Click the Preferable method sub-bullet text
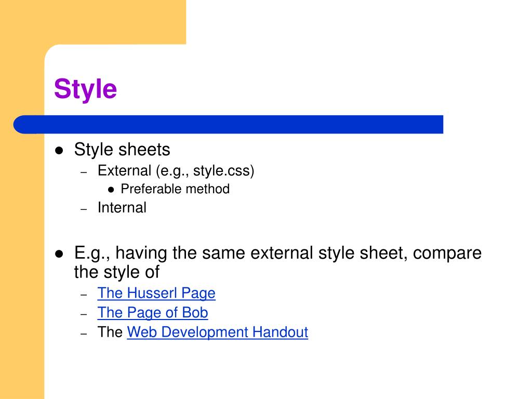The image size is (532, 399). [x=175, y=189]
